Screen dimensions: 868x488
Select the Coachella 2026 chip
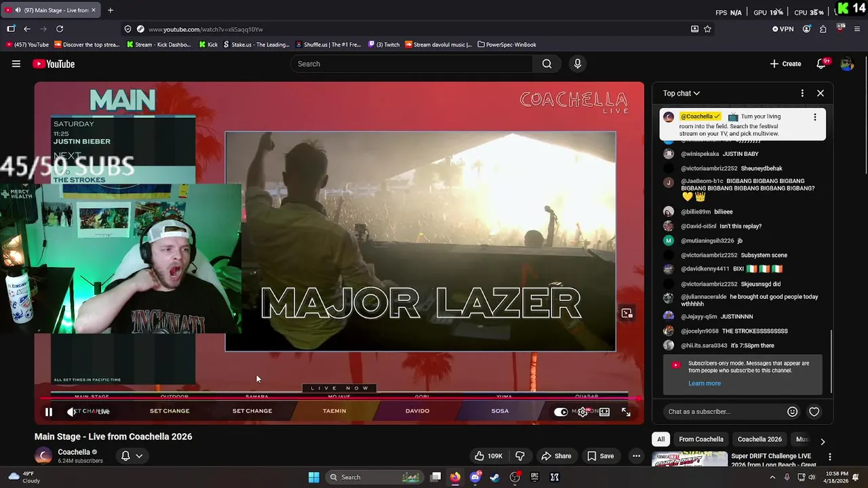click(x=759, y=439)
